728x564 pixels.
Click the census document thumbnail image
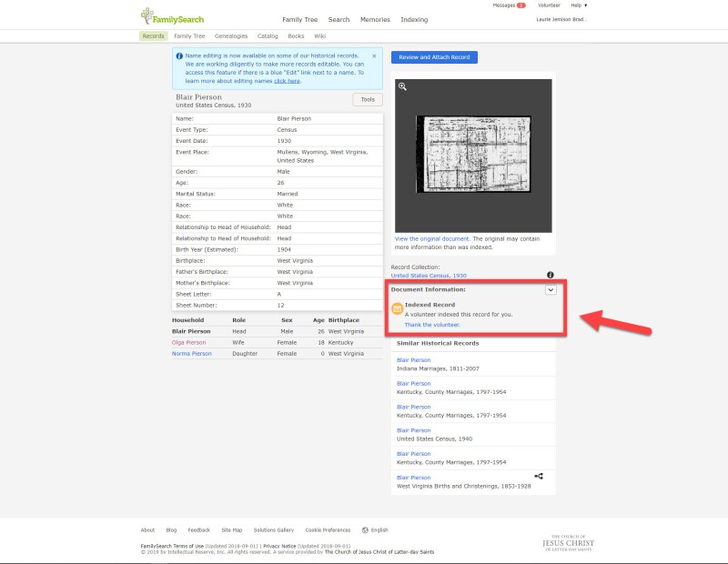(473, 154)
